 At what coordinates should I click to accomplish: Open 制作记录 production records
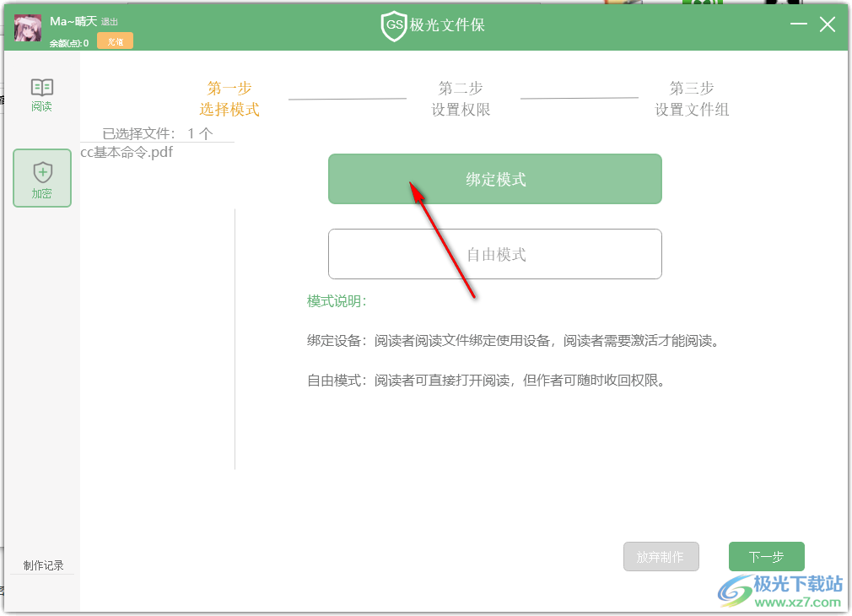(x=41, y=565)
